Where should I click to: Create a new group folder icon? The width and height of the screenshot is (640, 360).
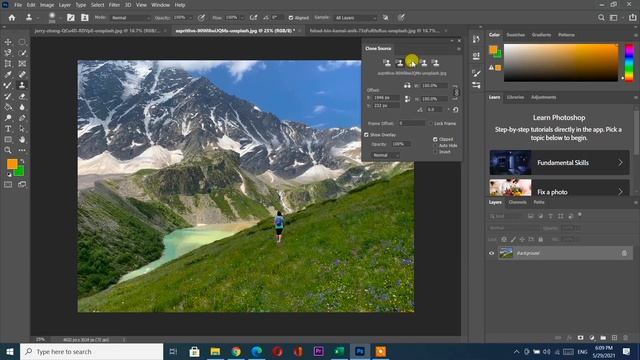pos(603,338)
